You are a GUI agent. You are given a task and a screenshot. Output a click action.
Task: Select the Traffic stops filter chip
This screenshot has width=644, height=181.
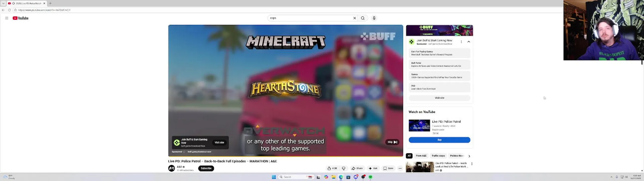pyautogui.click(x=438, y=156)
